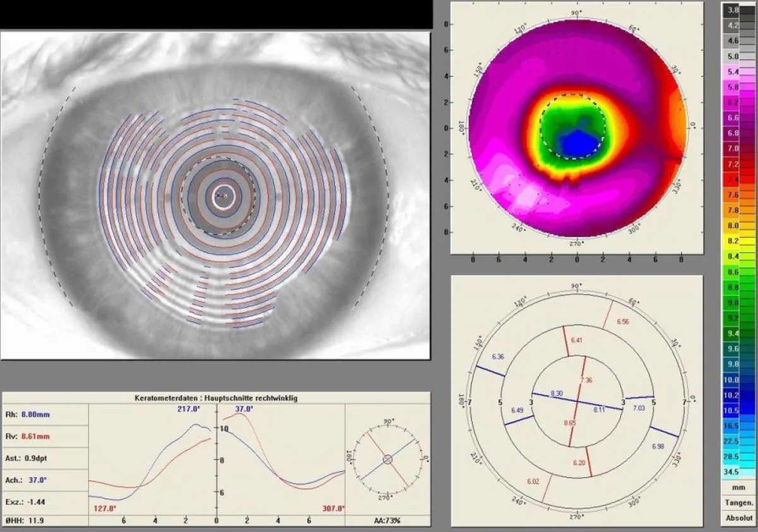
Task: Click the 7.36 value in zone diagram
Action: pyautogui.click(x=585, y=381)
